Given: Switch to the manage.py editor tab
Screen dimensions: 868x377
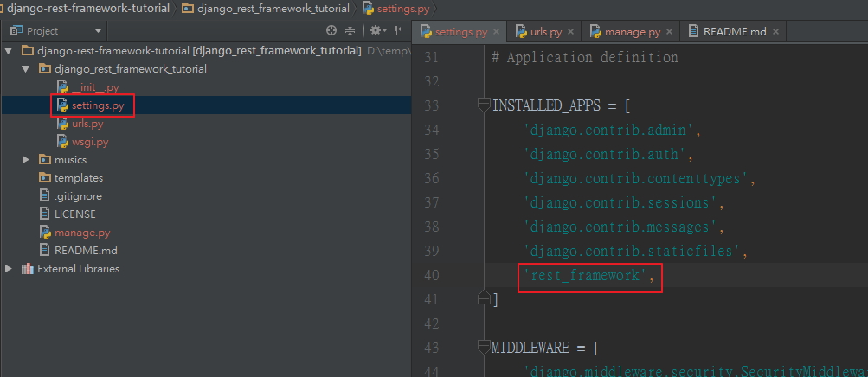Looking at the screenshot, I should pyautogui.click(x=632, y=31).
